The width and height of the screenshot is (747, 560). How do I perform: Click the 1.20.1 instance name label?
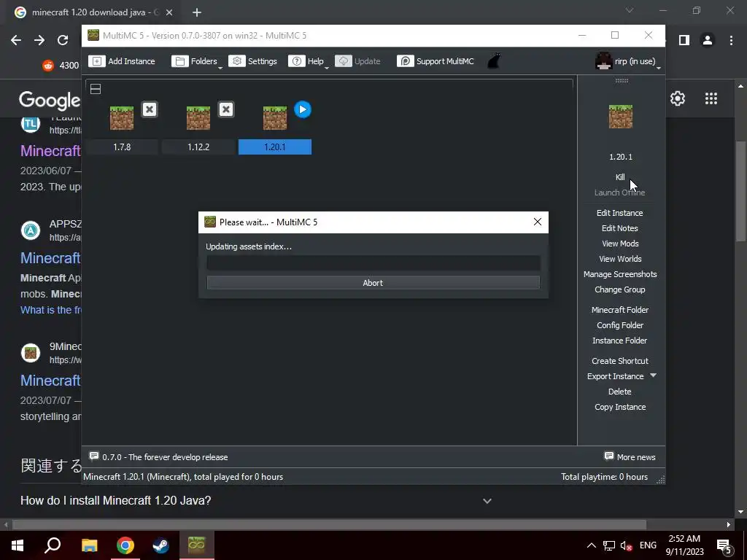coord(275,147)
